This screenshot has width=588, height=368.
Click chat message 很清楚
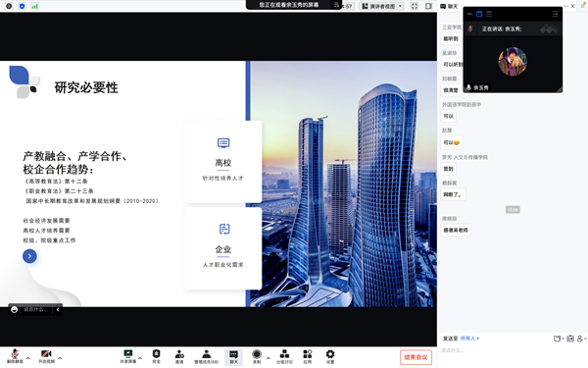[451, 90]
